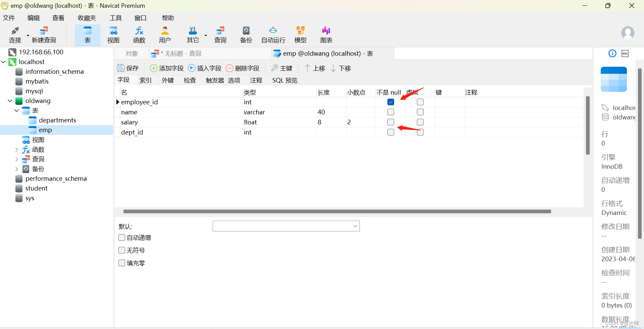Click 添加字段 add field
644x329 pixels.
click(x=167, y=68)
